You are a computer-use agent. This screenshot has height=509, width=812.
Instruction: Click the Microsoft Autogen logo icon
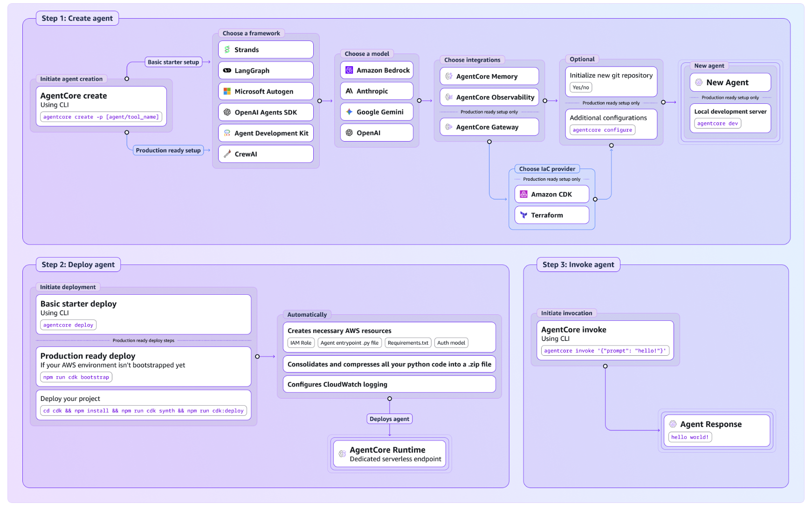tap(227, 92)
